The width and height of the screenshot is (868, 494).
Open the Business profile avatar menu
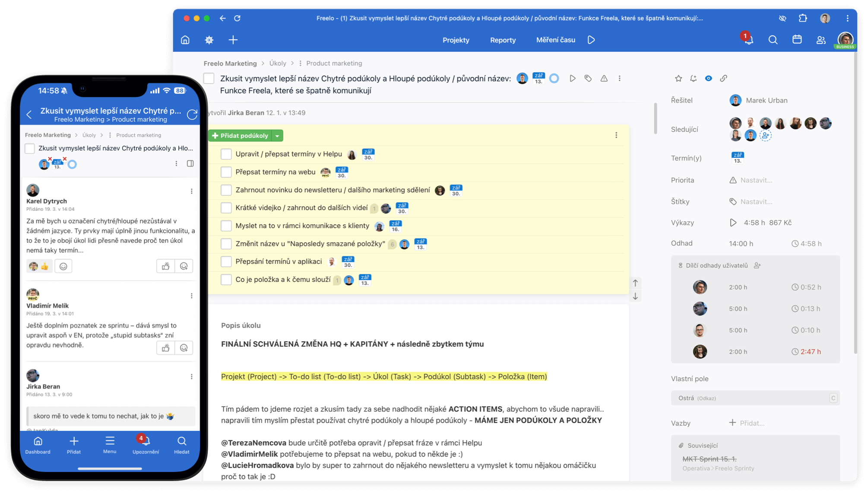pos(845,40)
